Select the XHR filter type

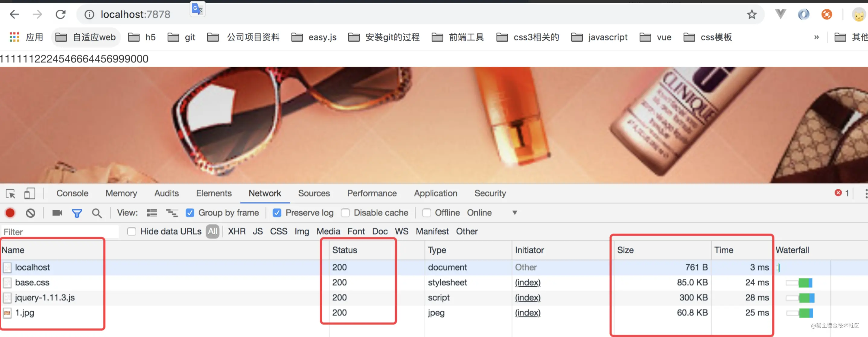(237, 231)
